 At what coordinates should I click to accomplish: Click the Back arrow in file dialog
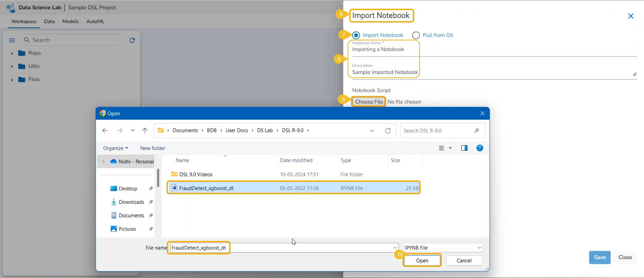(x=105, y=131)
